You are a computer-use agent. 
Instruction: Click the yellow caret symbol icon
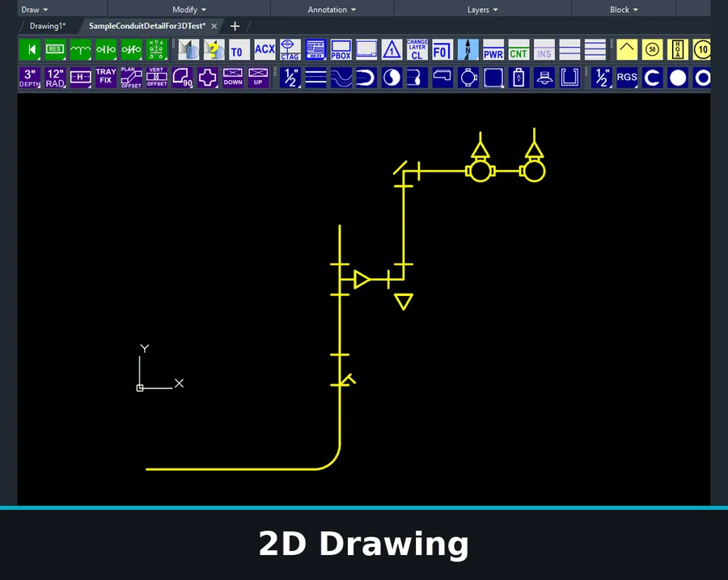click(x=627, y=49)
